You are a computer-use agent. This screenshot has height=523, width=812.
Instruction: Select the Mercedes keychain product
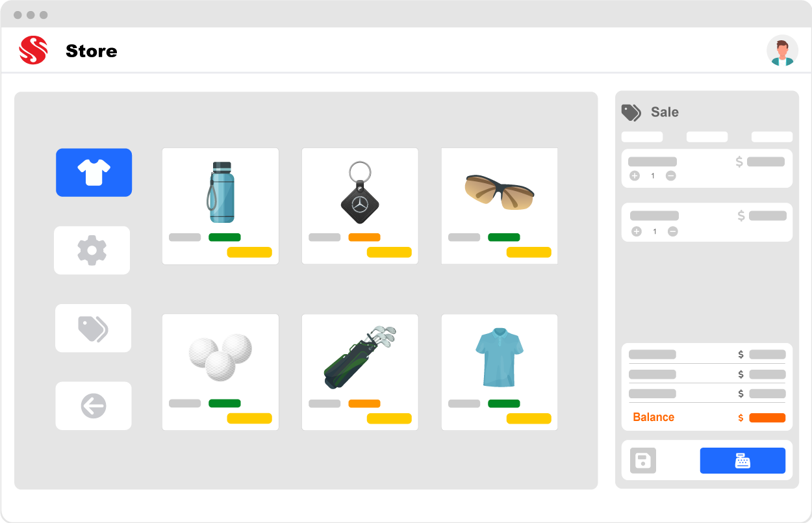[360, 206]
